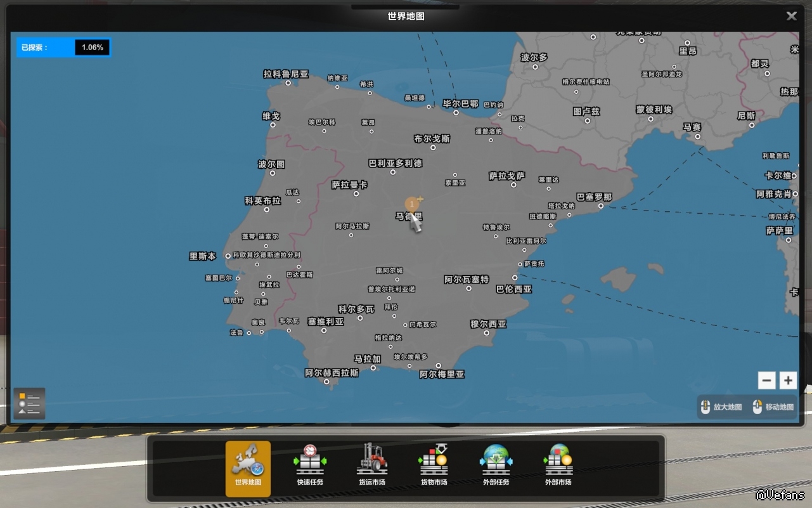Click the orange player location marker
The image size is (812, 508).
412,204
